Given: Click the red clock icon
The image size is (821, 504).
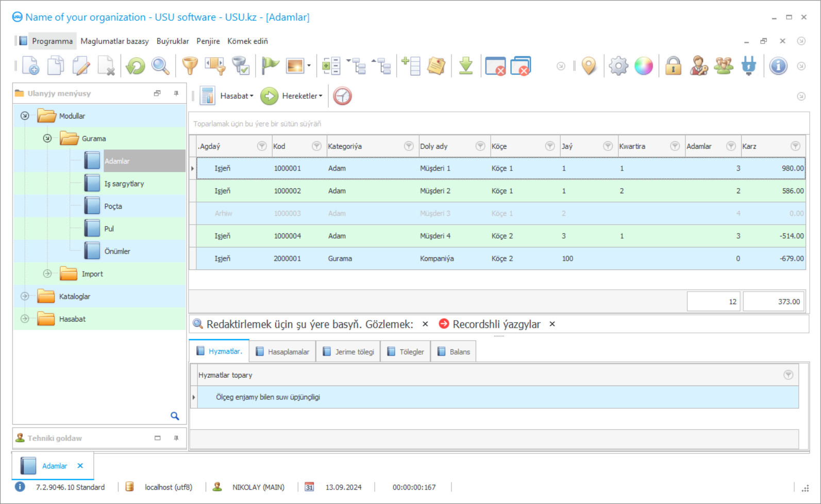Looking at the screenshot, I should click(342, 96).
